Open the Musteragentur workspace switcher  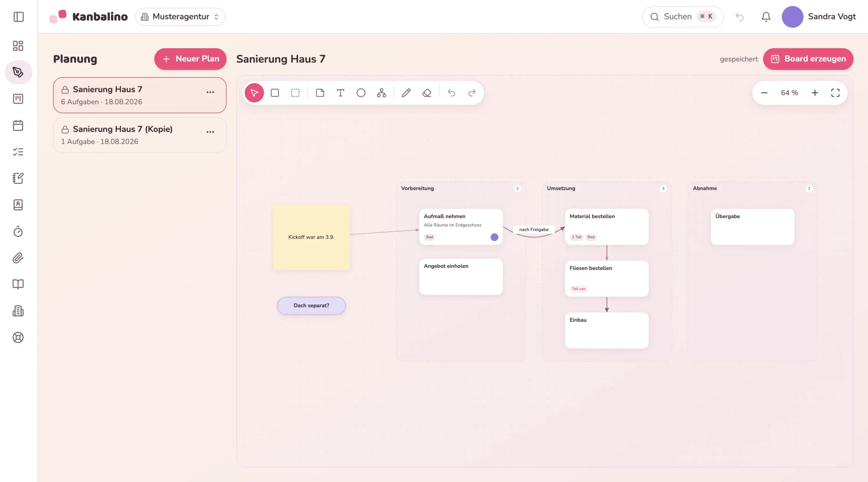tap(180, 17)
